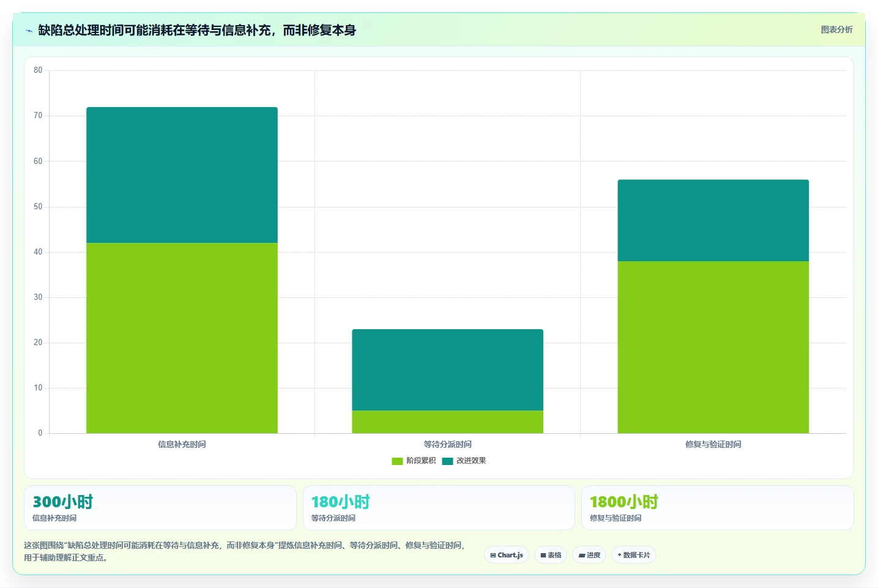Select the 300小时 value in first card
Viewport: 878px width, 588px height.
point(62,502)
